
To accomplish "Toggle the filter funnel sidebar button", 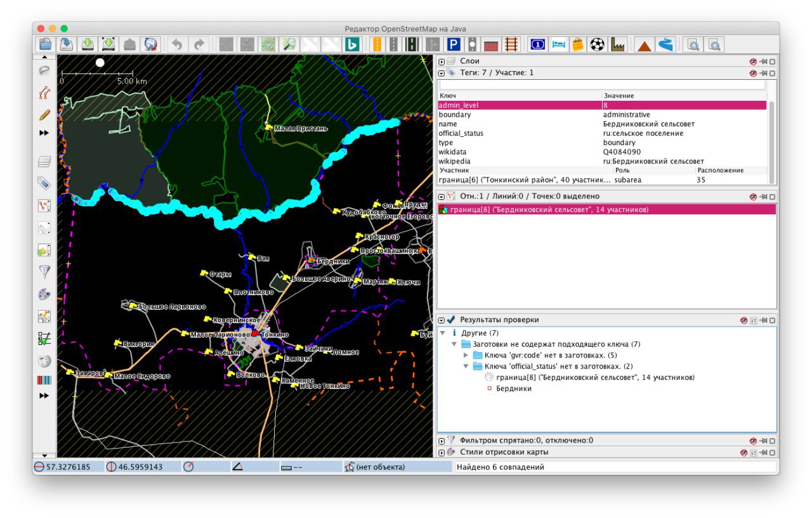I will 44,272.
